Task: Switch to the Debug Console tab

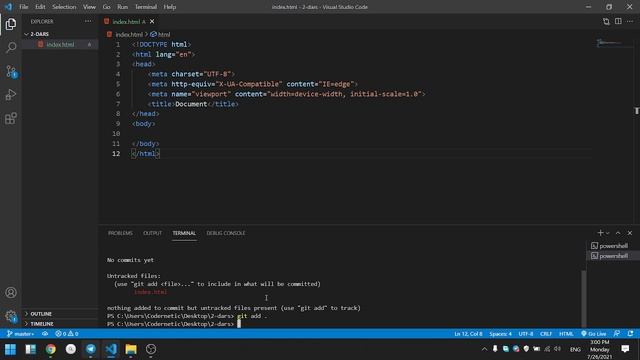Action: pyautogui.click(x=226, y=233)
